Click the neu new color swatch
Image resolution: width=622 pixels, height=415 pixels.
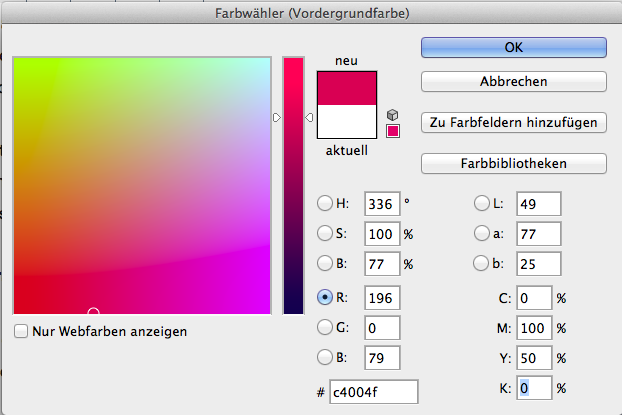point(347,88)
